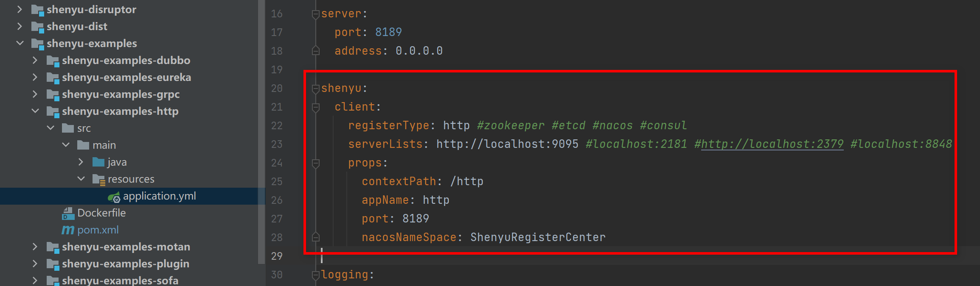Expand the shenyu-examples-eureka module
This screenshot has width=980, height=286.
pos(35,77)
